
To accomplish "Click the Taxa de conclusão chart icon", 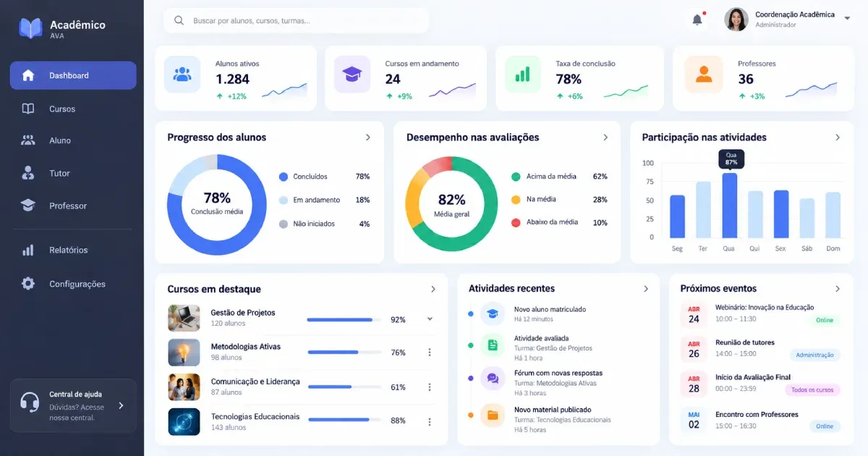I will click(x=523, y=74).
